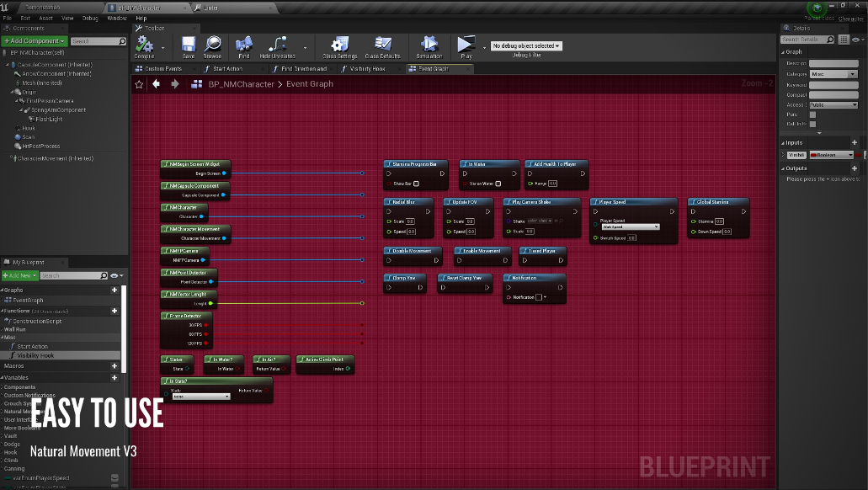This screenshot has width=868, height=490.
Task: Add a new input with Inputs plus icon
Action: point(855,143)
